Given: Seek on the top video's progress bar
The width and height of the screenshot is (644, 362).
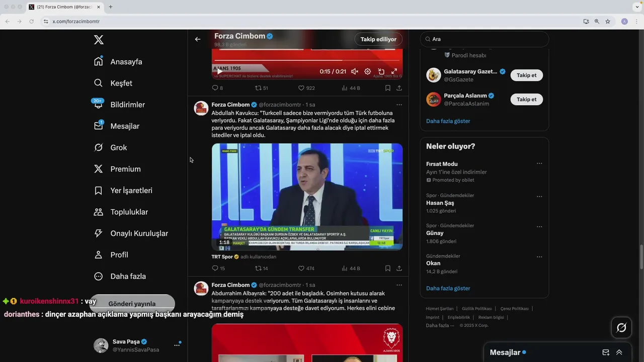Looking at the screenshot, I should pyautogui.click(x=307, y=61).
